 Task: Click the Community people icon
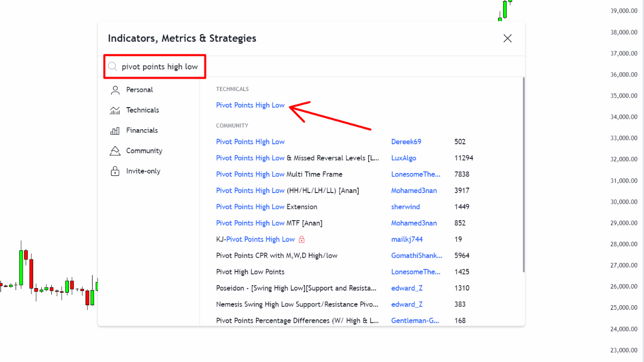point(115,150)
